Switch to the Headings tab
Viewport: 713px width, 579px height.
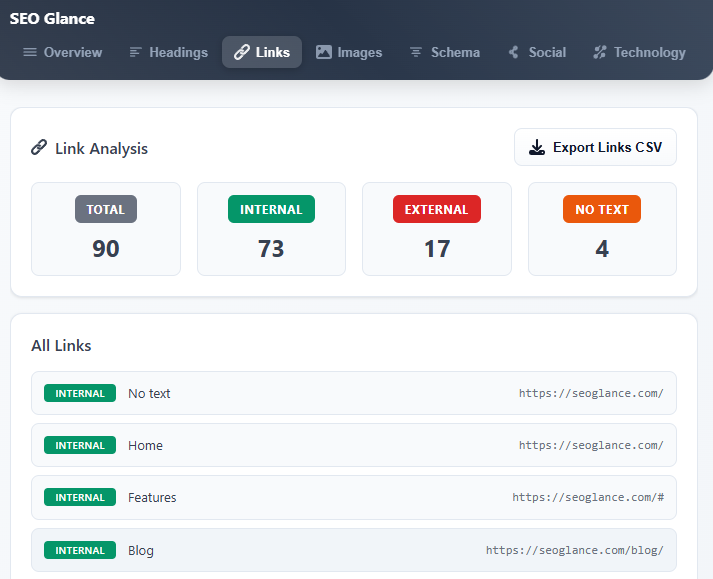click(168, 52)
